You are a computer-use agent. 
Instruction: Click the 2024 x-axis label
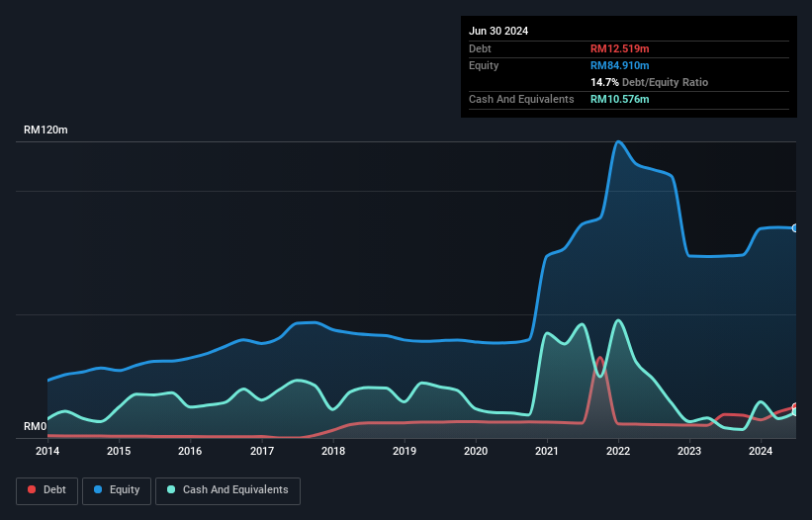pos(761,451)
